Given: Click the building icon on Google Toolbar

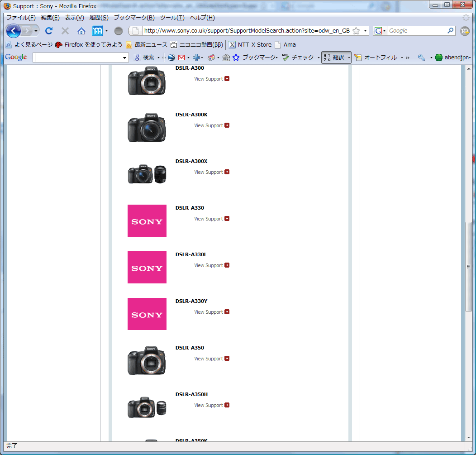Looking at the screenshot, I should click(226, 57).
